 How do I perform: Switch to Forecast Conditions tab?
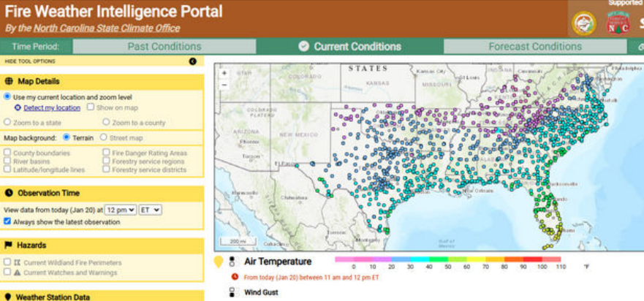click(x=535, y=47)
